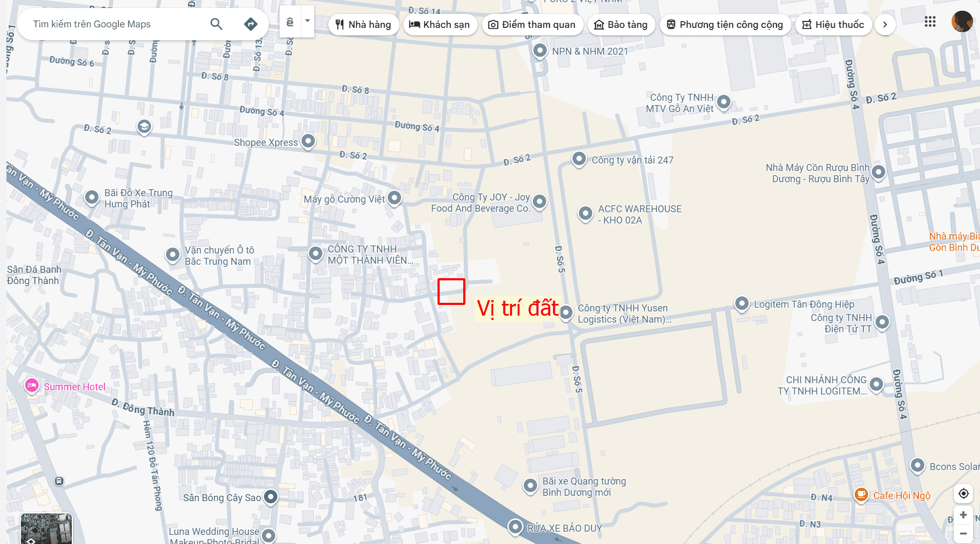The width and height of the screenshot is (980, 544).
Task: Zoom out with the minus button
Action: [x=963, y=534]
